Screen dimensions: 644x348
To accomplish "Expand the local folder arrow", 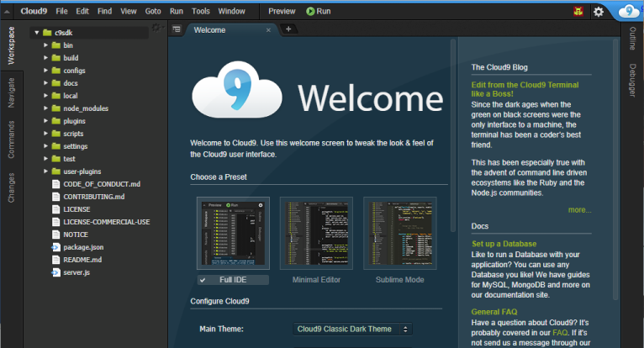I will click(45, 96).
